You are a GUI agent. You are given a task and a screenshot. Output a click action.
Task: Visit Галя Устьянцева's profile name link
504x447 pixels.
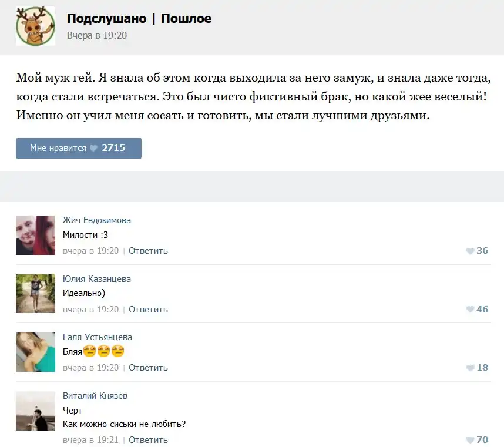pos(98,337)
